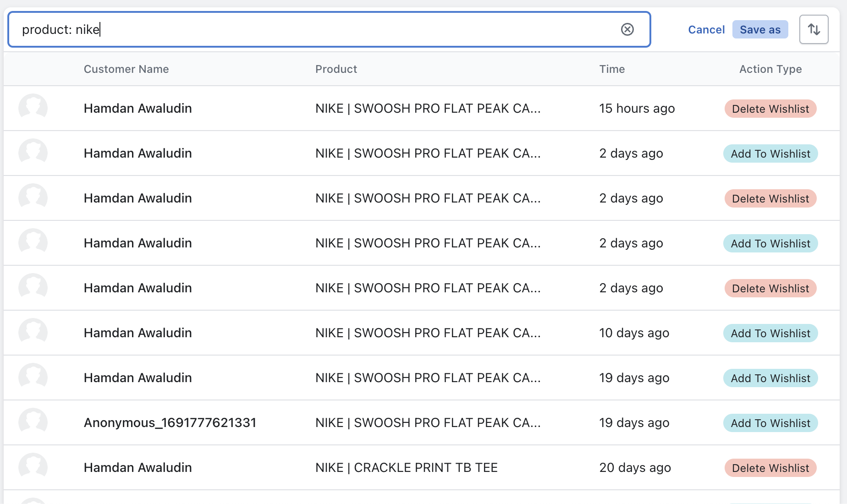Click Add To Wishlist badge from 10 days ago

[x=770, y=333]
